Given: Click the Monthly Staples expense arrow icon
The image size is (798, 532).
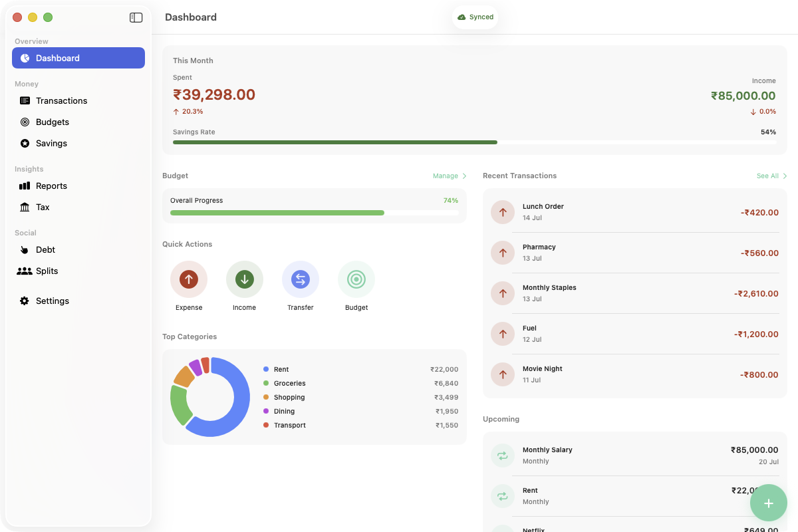Looking at the screenshot, I should 503,293.
